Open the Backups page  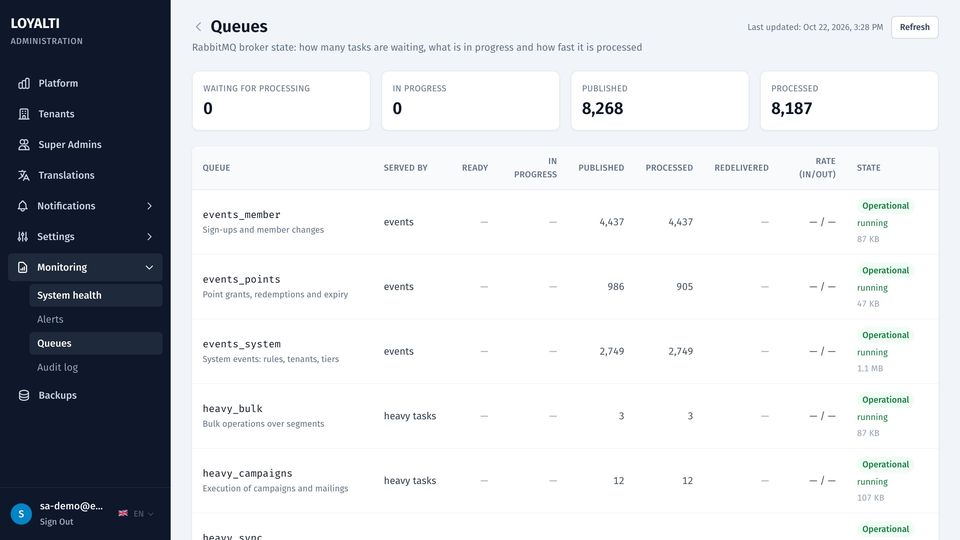coord(85,396)
